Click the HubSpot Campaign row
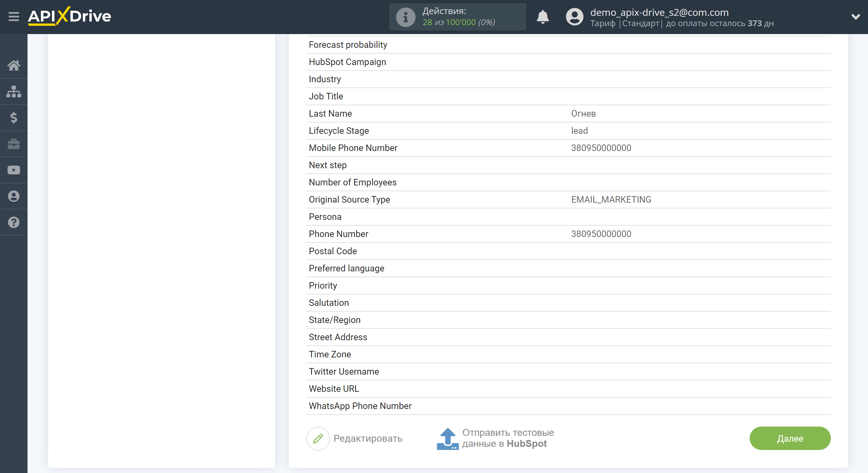The height and width of the screenshot is (473, 868). [x=568, y=62]
